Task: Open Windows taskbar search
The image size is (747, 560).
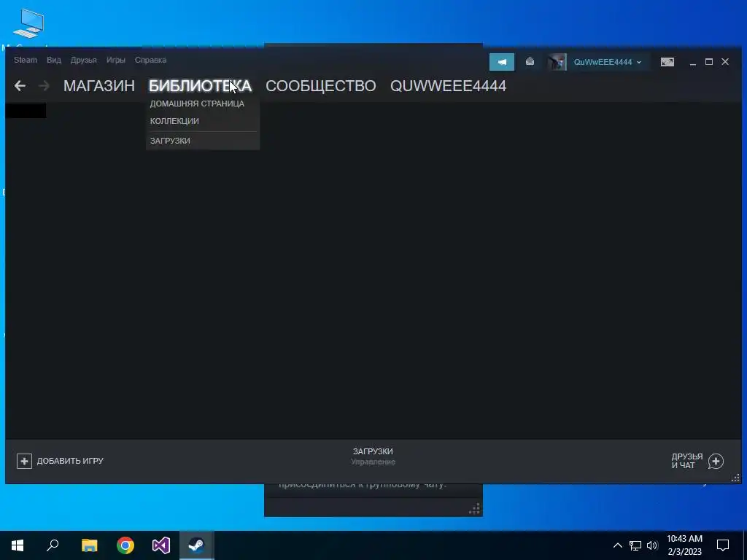Action: [53, 545]
